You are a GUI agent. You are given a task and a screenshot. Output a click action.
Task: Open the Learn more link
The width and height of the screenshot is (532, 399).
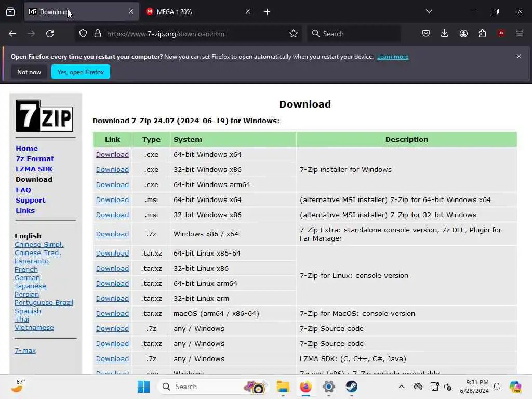tap(393, 57)
